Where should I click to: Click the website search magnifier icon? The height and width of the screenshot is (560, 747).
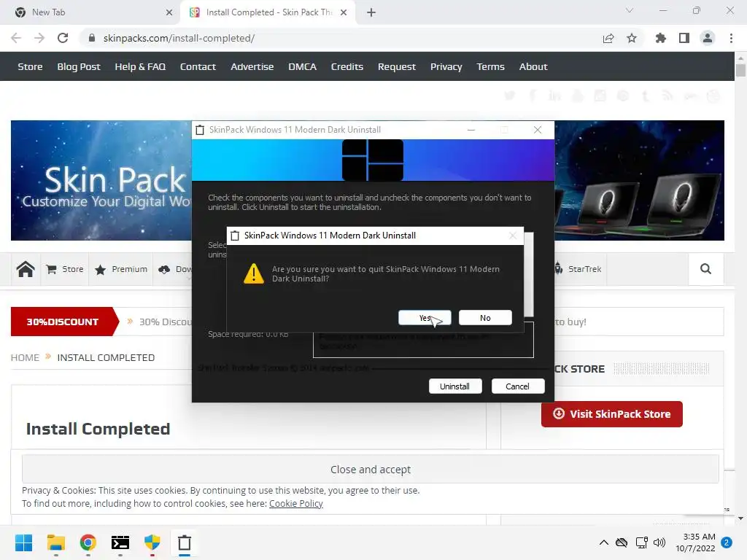(705, 269)
